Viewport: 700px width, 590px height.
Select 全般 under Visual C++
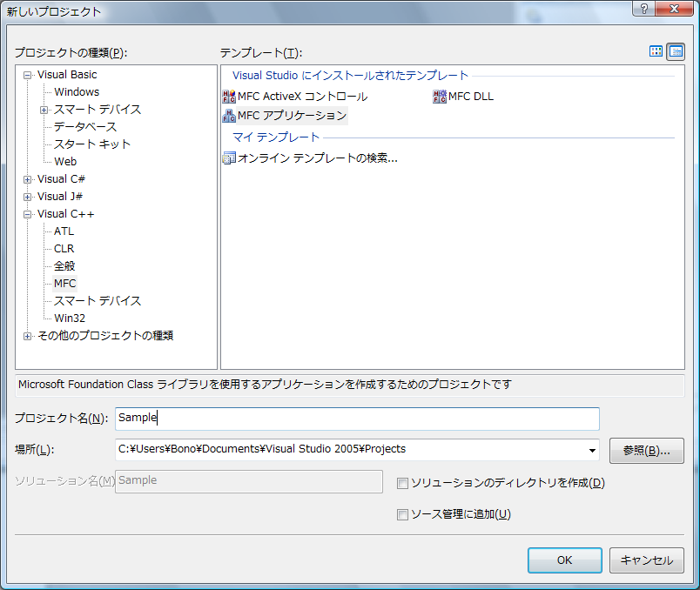coord(64,266)
